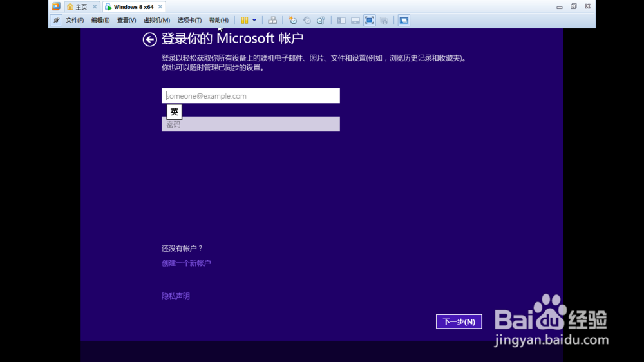Screen dimensions: 644x362
Task: Toggle the library sidebar view
Action: coord(341,20)
